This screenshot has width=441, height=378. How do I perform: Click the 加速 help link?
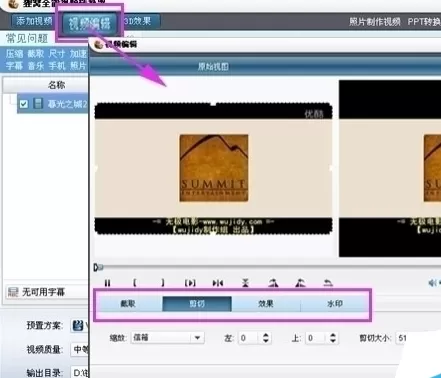point(78,54)
